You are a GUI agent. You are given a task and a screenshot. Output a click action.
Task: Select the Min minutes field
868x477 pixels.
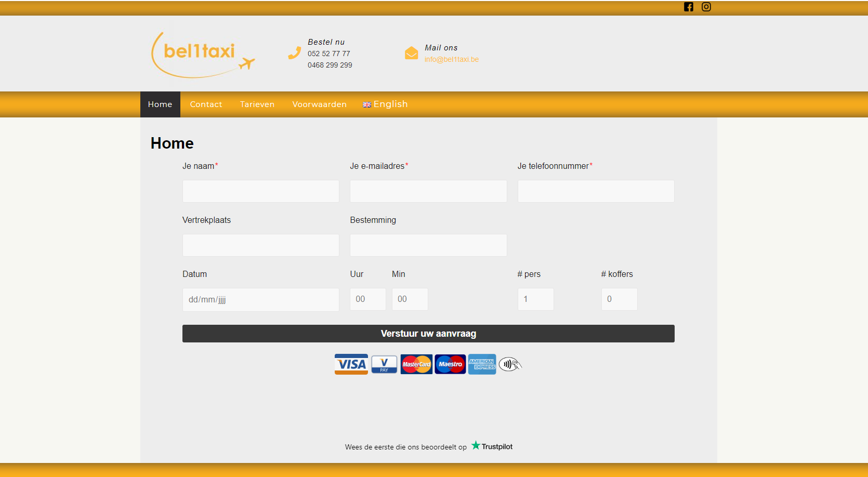[x=410, y=299]
